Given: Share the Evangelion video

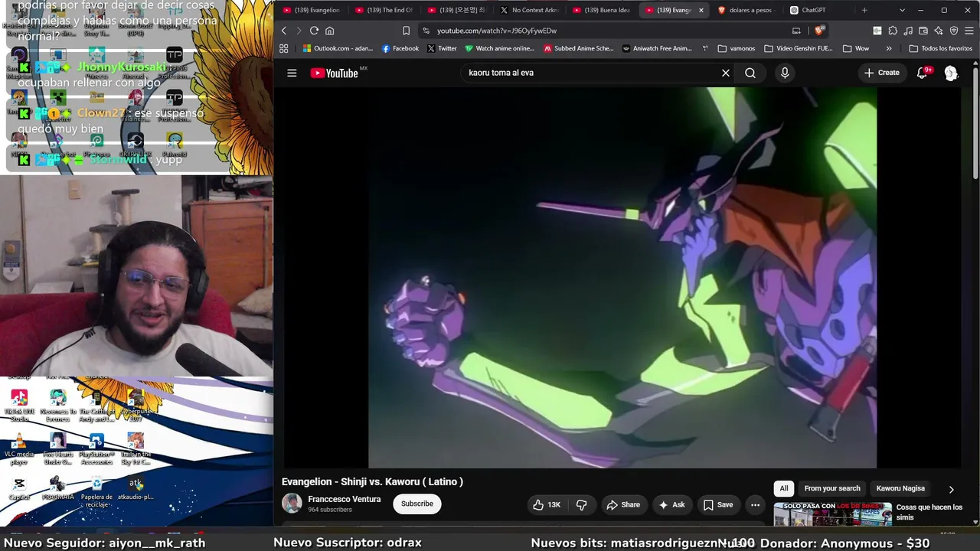Looking at the screenshot, I should pos(623,504).
